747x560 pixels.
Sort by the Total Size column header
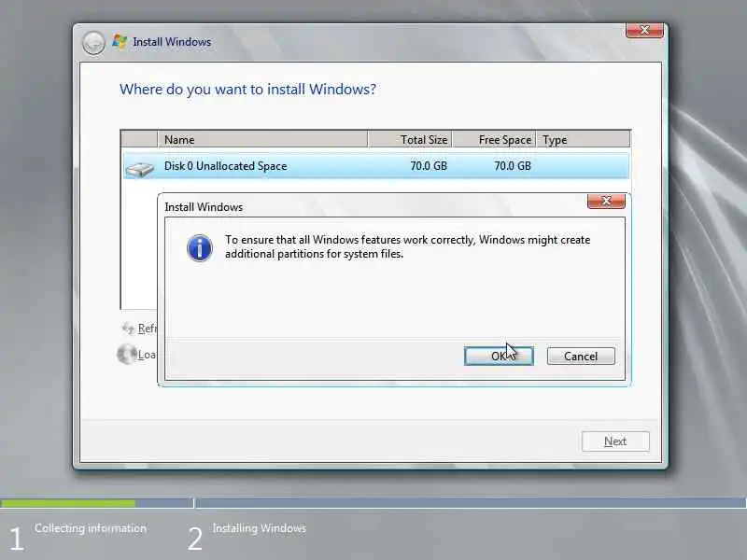coord(410,139)
